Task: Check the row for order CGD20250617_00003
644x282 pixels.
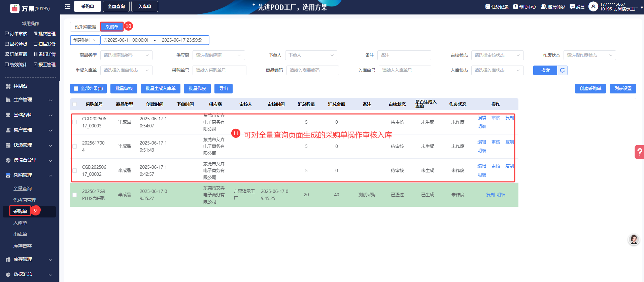Action: coord(75,122)
